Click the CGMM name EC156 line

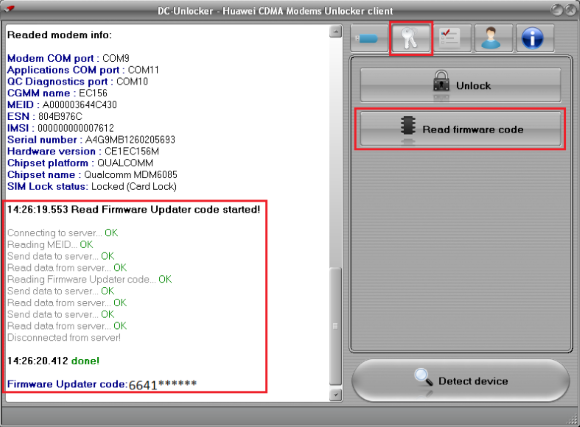57,93
